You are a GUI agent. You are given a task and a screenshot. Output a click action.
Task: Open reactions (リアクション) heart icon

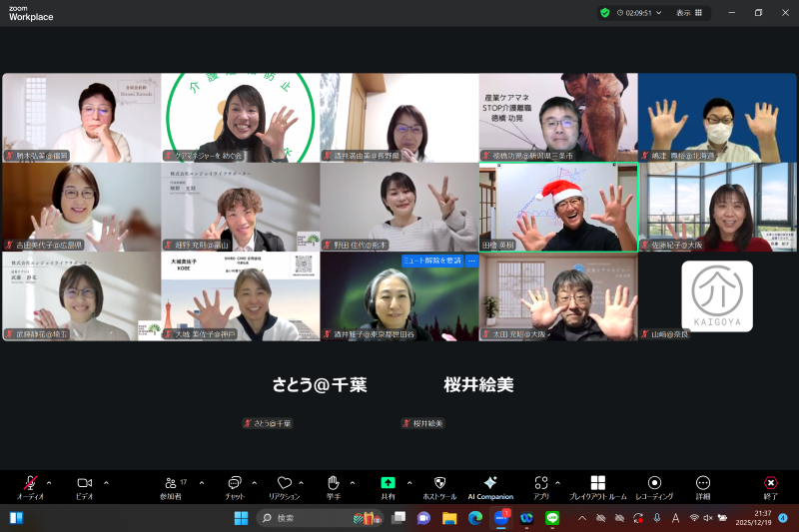point(284,485)
